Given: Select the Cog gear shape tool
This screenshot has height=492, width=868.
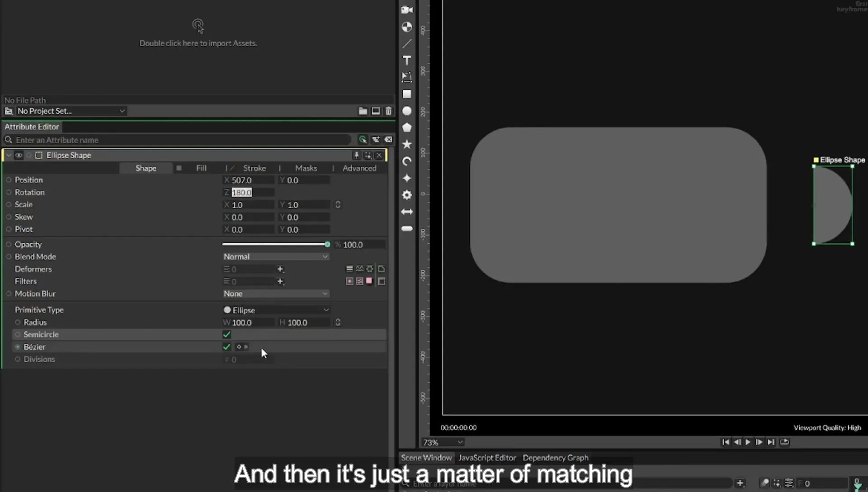Looking at the screenshot, I should [x=407, y=195].
